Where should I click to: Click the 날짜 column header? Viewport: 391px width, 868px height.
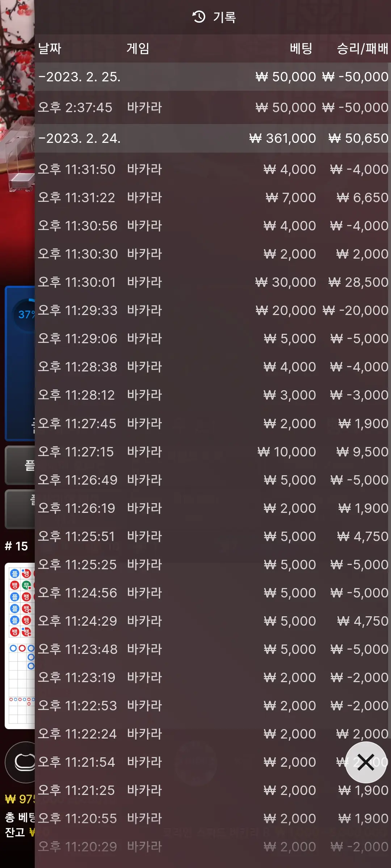pos(50,48)
